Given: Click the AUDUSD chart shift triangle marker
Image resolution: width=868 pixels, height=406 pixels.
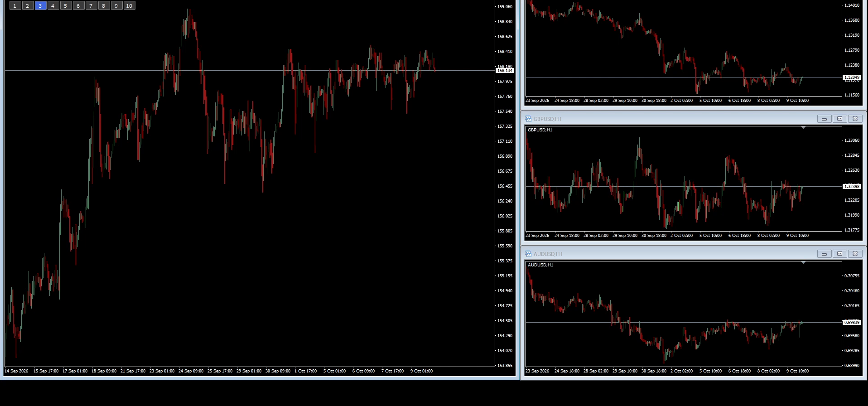Looking at the screenshot, I should pyautogui.click(x=803, y=263).
